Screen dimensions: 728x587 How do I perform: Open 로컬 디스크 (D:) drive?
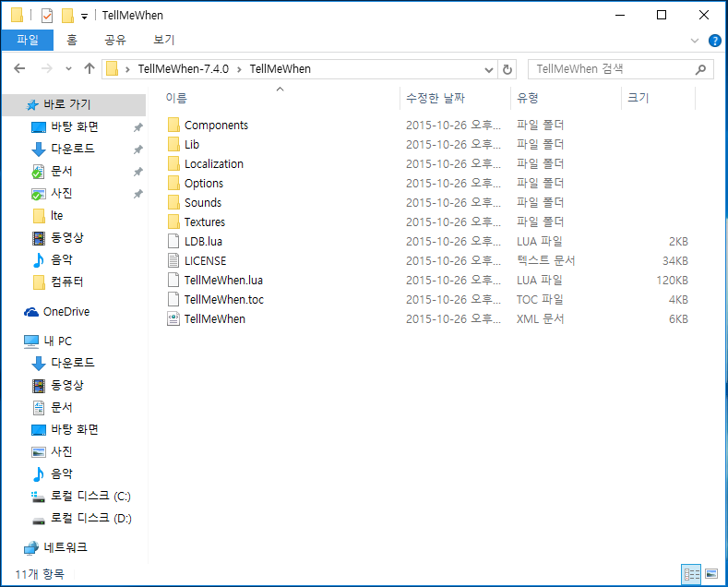[91, 519]
